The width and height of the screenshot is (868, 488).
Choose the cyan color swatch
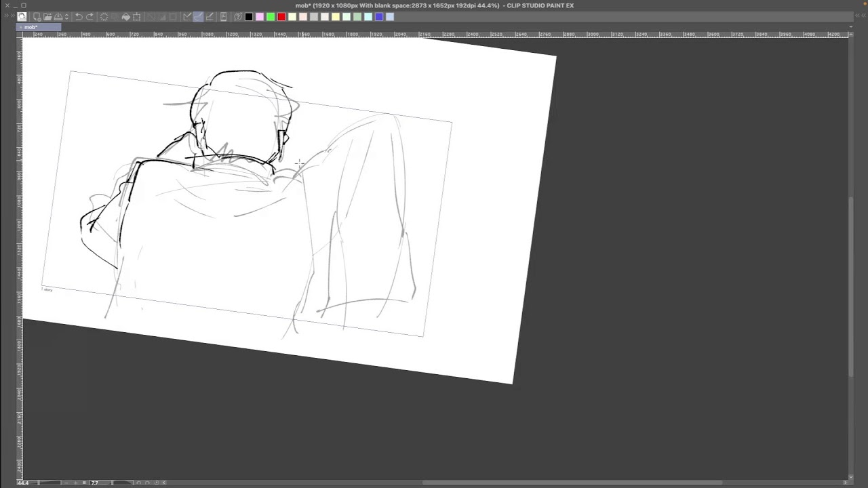click(x=368, y=16)
